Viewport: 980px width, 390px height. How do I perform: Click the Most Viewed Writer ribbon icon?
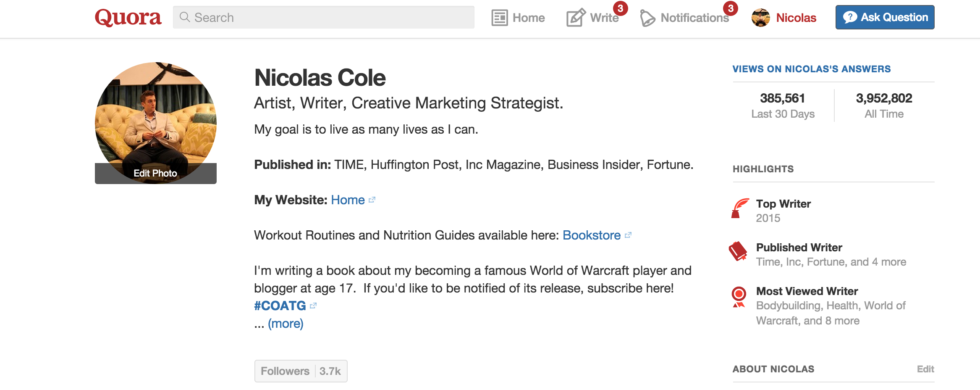point(739,297)
